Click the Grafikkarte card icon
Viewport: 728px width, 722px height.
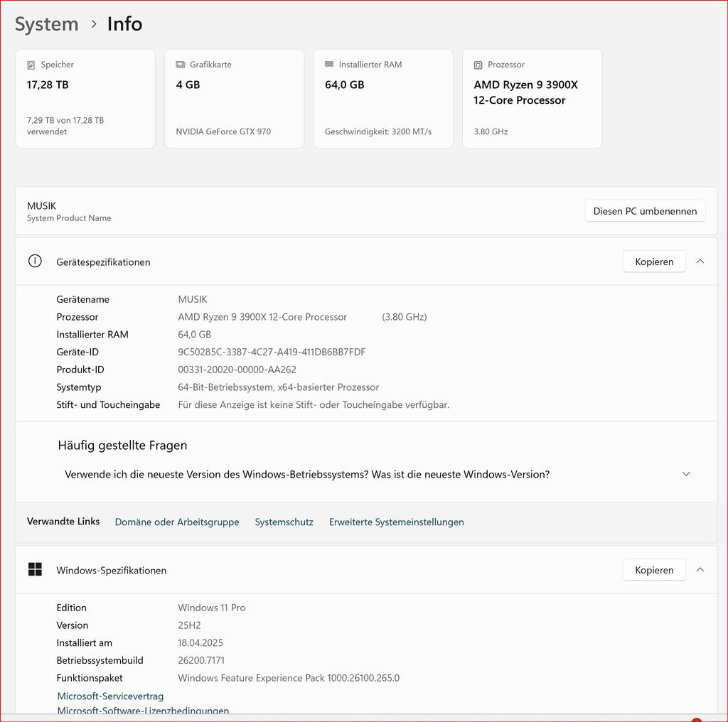pos(180,65)
